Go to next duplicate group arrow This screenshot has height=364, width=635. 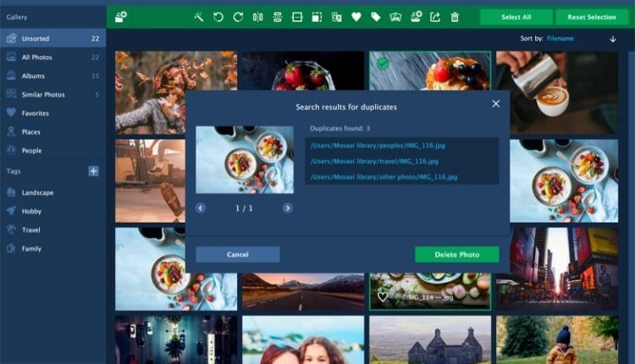(x=288, y=208)
